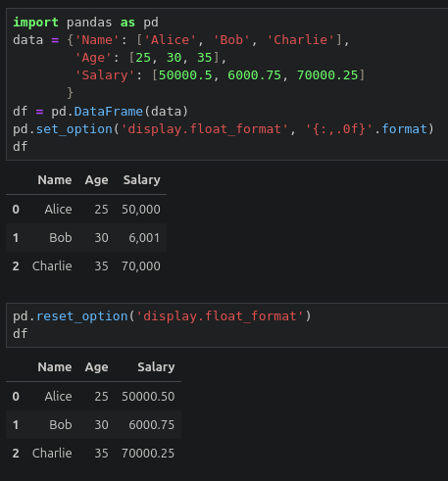The height and width of the screenshot is (481, 448).
Task: Click 'Charlie' in the second output table
Action: click(x=52, y=454)
